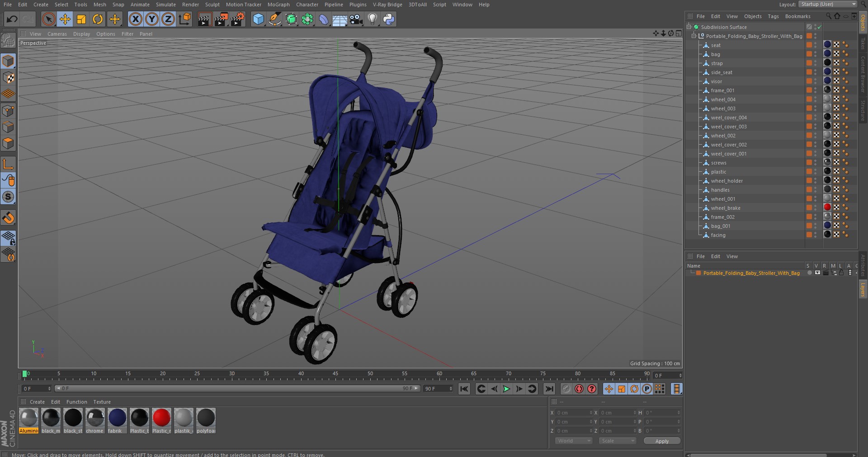Open material manager Function menu

77,402
